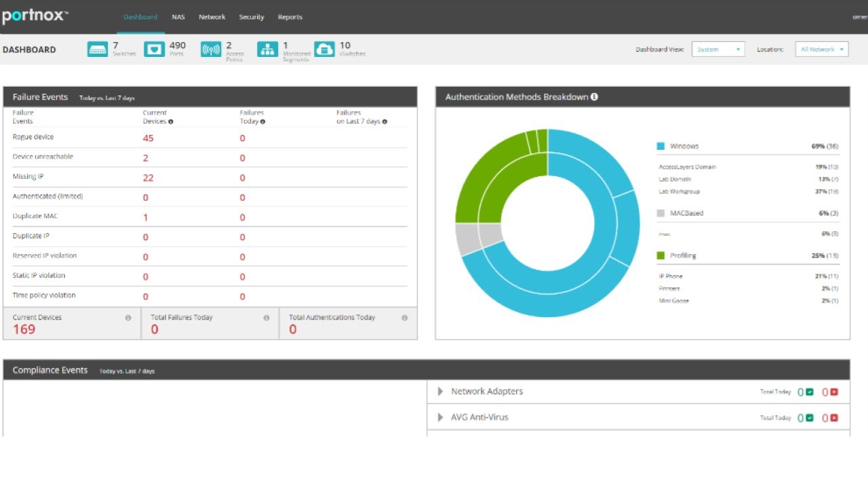Select the Reserved IP violation row label
Image resolution: width=868 pixels, height=488 pixels.
(x=45, y=256)
